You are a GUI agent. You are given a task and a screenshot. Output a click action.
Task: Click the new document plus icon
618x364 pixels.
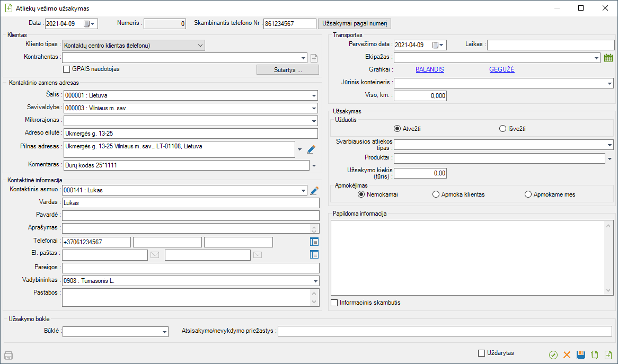[608, 355]
